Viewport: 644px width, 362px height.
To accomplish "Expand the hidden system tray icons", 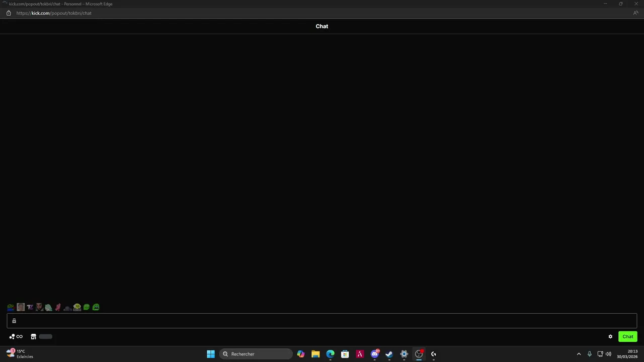I will click(x=579, y=354).
